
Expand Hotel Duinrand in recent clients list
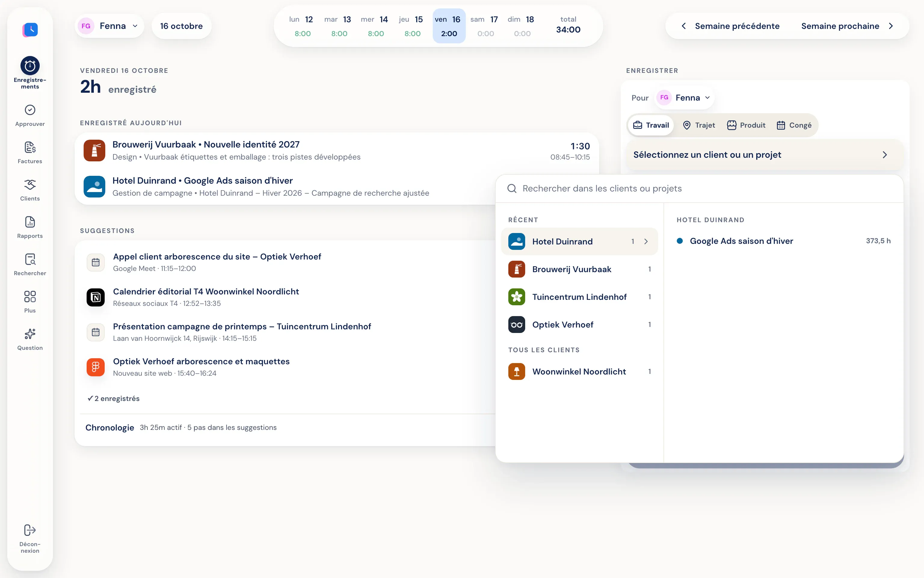click(579, 242)
